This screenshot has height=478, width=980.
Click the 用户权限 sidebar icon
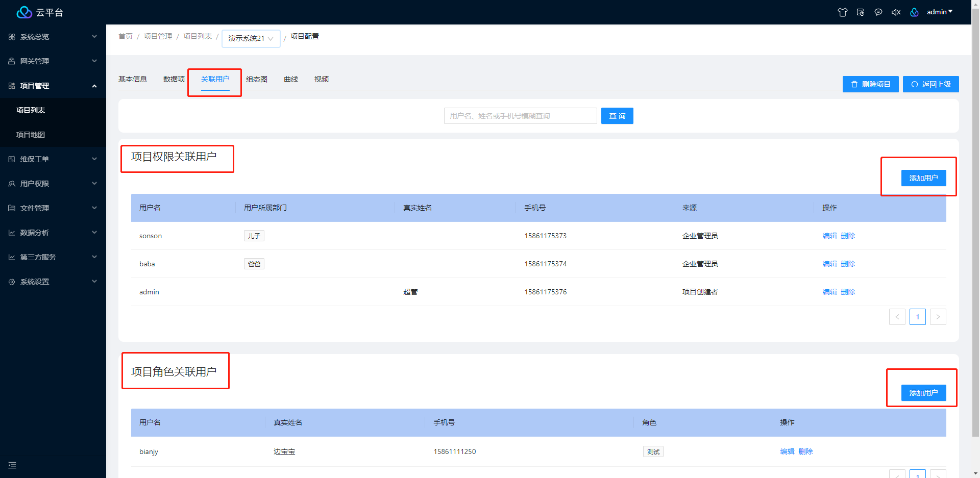pyautogui.click(x=12, y=184)
